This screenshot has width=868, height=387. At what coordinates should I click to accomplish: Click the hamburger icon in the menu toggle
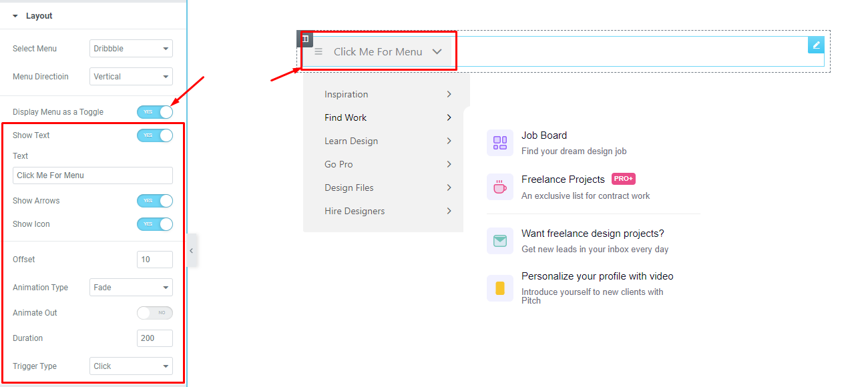pyautogui.click(x=319, y=51)
